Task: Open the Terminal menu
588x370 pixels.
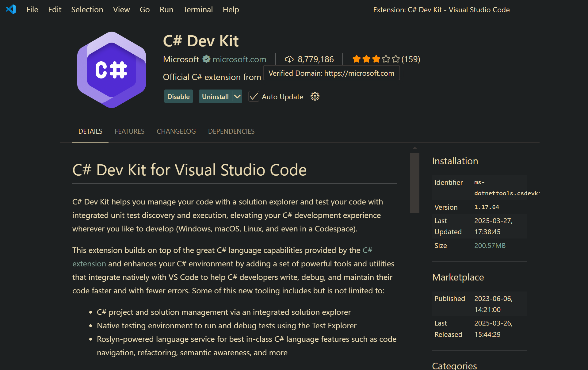Action: [198, 10]
